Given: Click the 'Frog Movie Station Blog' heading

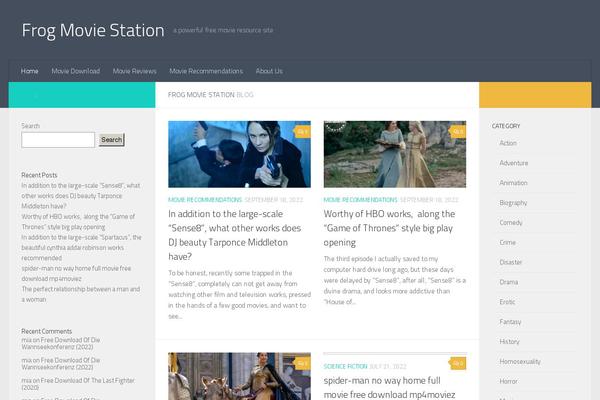Looking at the screenshot, I should tap(211, 95).
